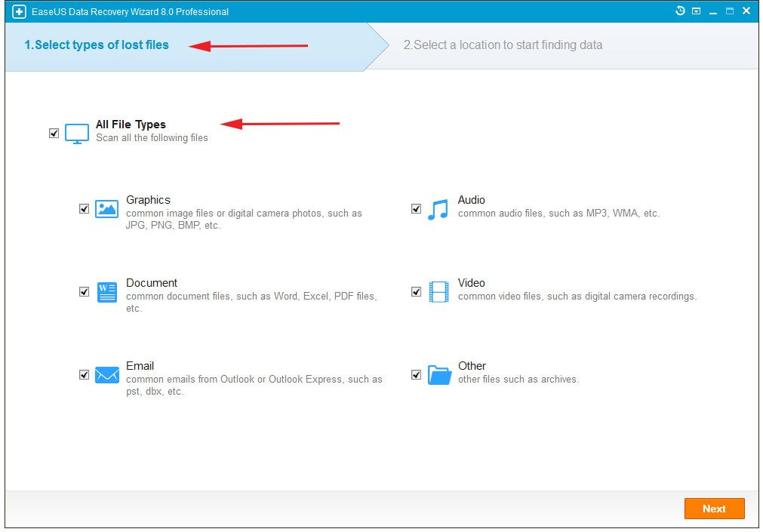Click the Audio music note icon
This screenshot has width=763, height=532.
pyautogui.click(x=438, y=209)
